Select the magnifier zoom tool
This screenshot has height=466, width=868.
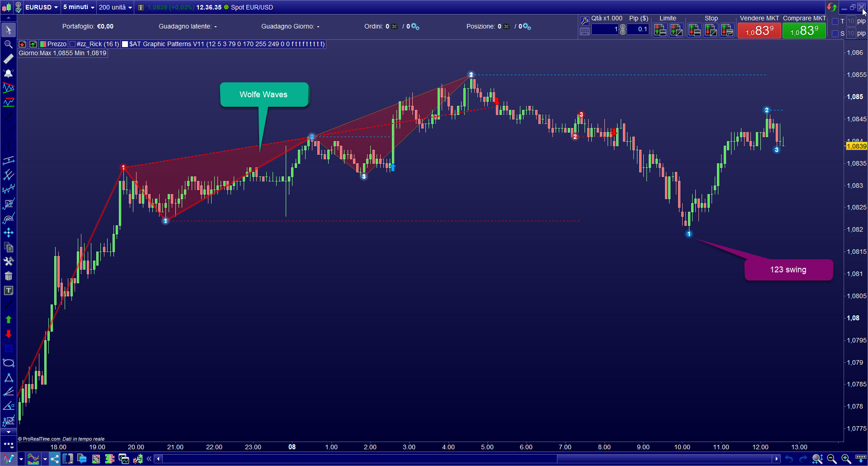pyautogui.click(x=8, y=44)
